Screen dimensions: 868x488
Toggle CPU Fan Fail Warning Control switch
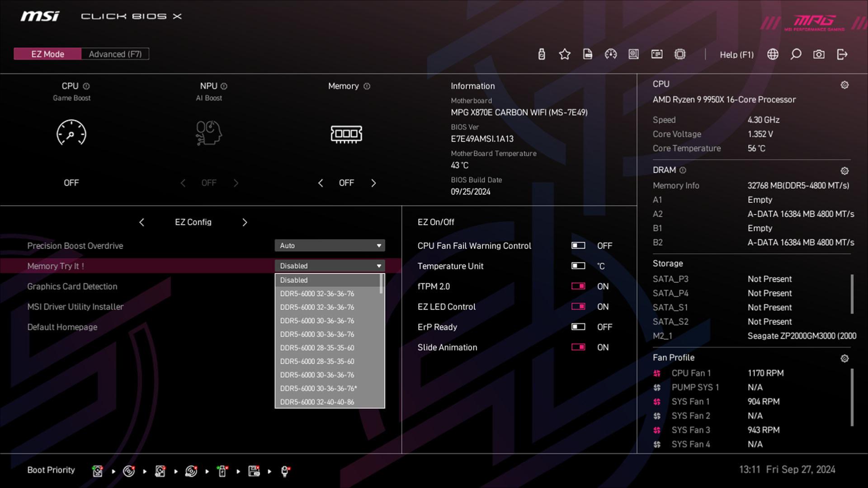pos(578,245)
